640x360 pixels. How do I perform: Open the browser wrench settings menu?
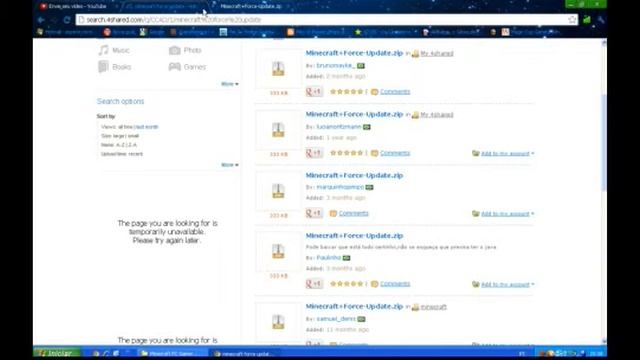600,20
